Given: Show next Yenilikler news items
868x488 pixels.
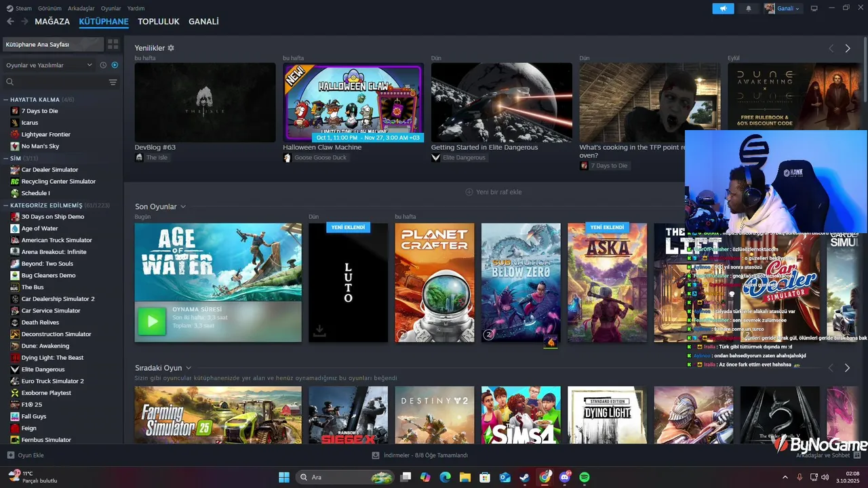Looking at the screenshot, I should 847,48.
